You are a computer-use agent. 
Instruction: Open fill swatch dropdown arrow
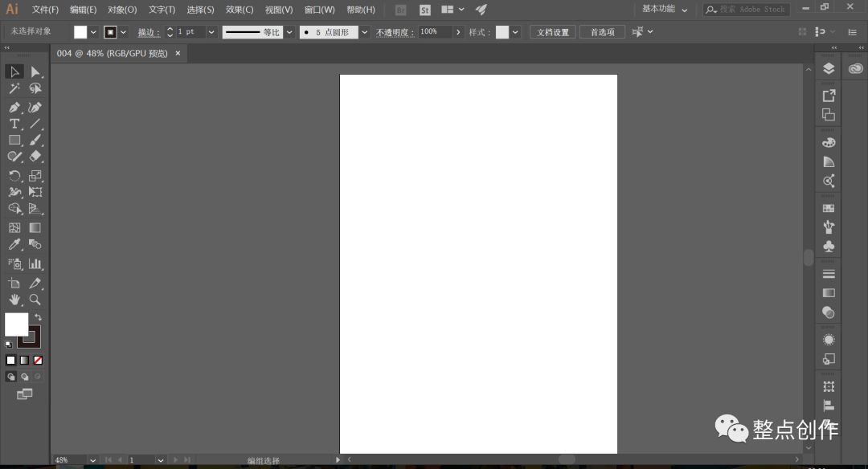coord(93,32)
